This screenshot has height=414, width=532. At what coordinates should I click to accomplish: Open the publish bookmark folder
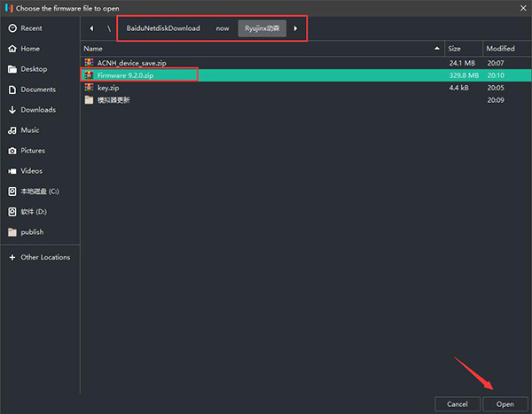[x=40, y=231]
